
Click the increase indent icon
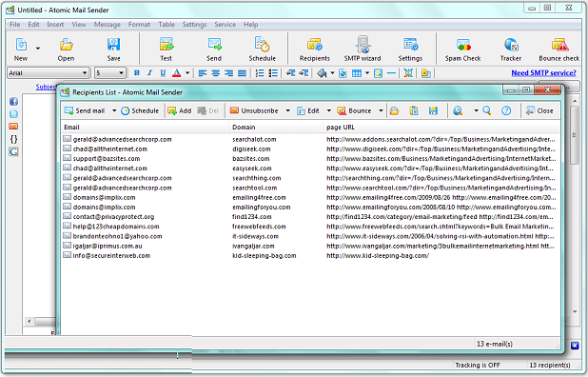tap(304, 72)
